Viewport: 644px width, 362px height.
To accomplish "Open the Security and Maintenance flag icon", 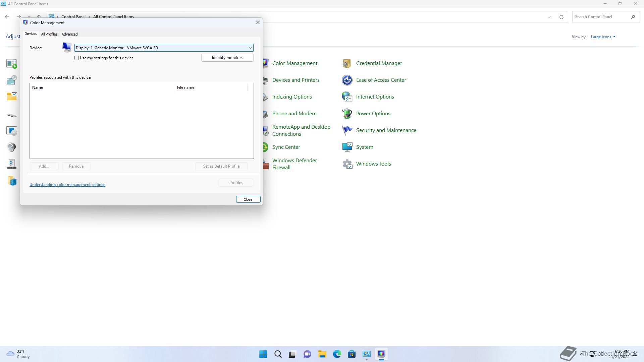I will [x=347, y=130].
